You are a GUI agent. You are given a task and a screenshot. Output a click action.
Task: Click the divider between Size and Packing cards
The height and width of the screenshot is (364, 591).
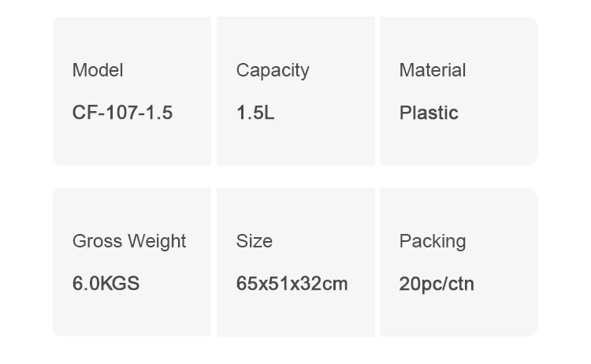coord(377,262)
